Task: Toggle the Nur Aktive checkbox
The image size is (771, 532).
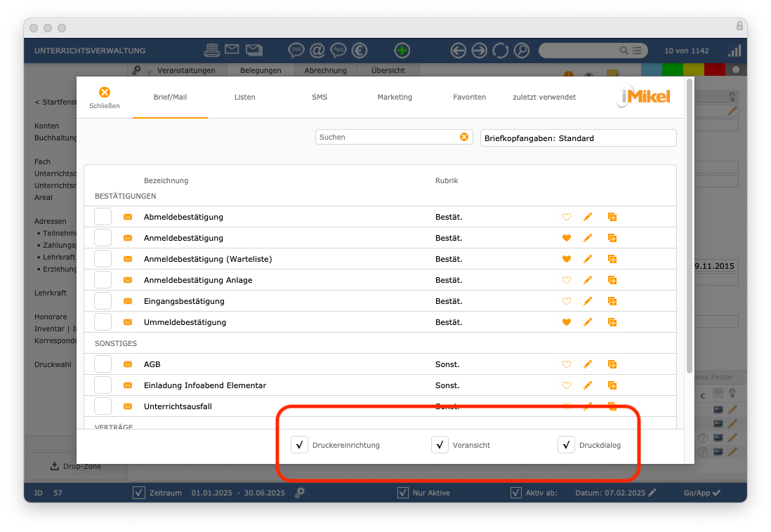Action: point(403,493)
